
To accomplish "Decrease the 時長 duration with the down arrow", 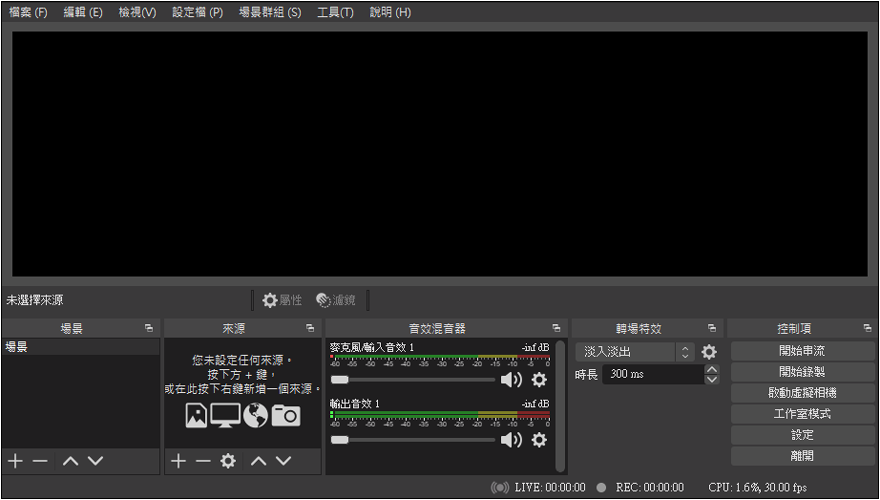I will pyautogui.click(x=712, y=380).
